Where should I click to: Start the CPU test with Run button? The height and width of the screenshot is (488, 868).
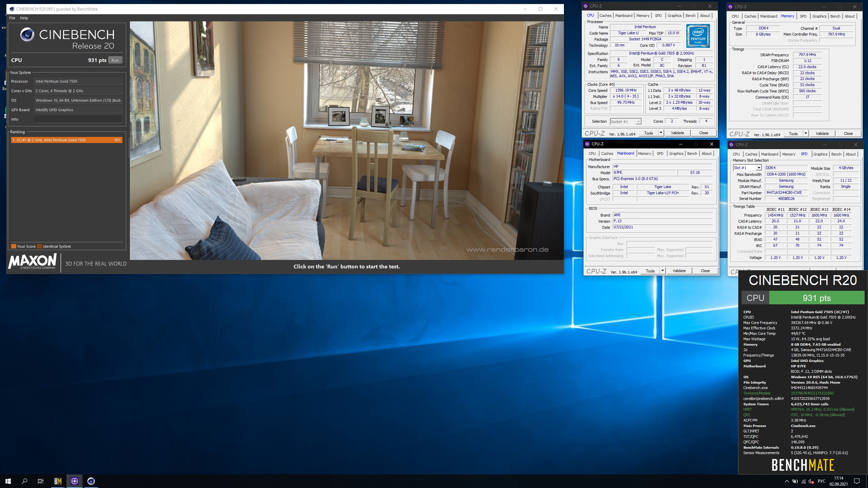pos(115,60)
